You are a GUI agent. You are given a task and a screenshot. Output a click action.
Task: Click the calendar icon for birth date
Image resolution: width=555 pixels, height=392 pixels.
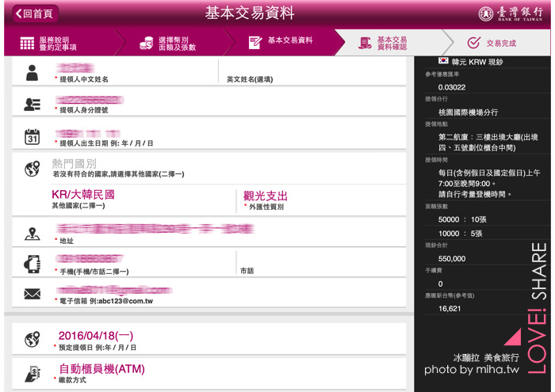coord(32,136)
